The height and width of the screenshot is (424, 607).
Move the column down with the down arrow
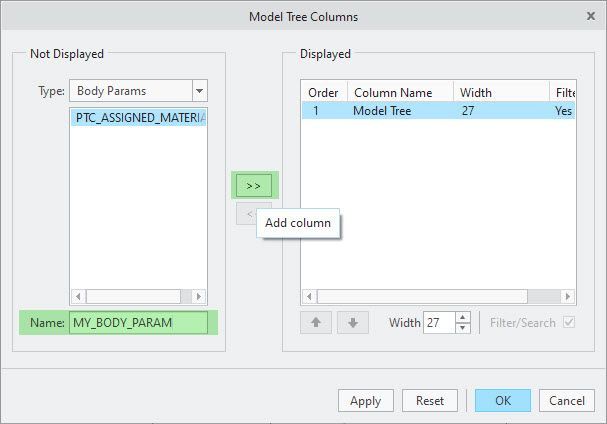(x=353, y=323)
